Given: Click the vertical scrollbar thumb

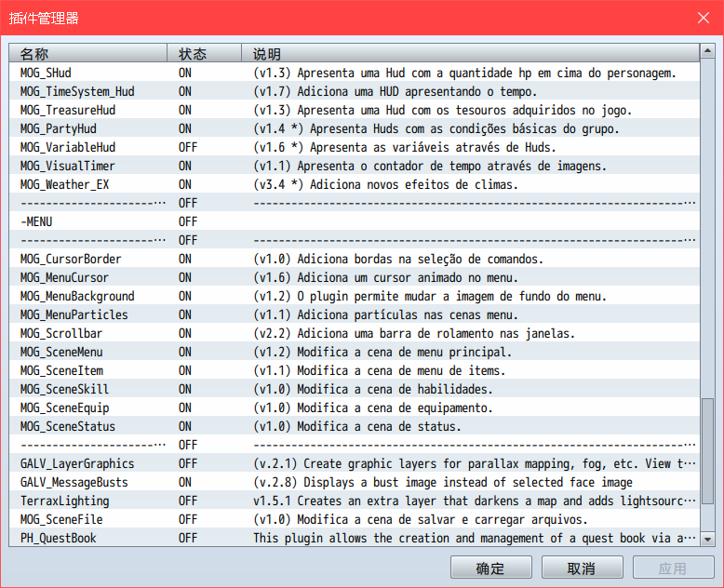Looking at the screenshot, I should [707, 451].
